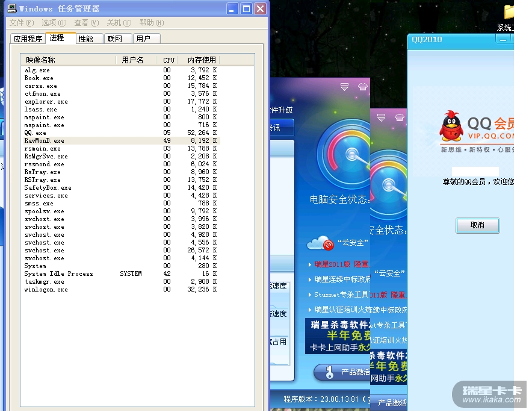Select the RavMonD.exe process row

[x=121, y=140]
